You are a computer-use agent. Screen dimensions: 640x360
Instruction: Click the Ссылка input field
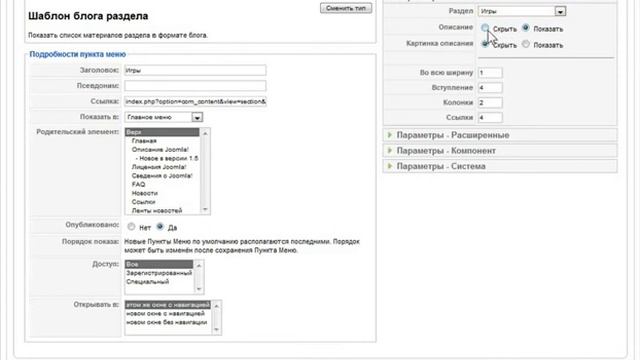pyautogui.click(x=195, y=101)
